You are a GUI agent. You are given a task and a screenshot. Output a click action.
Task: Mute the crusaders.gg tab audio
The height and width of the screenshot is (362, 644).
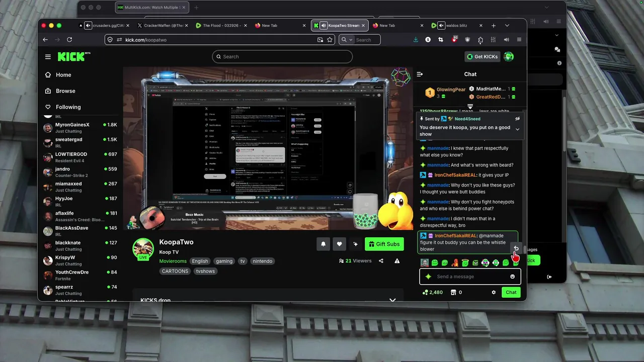point(89,26)
